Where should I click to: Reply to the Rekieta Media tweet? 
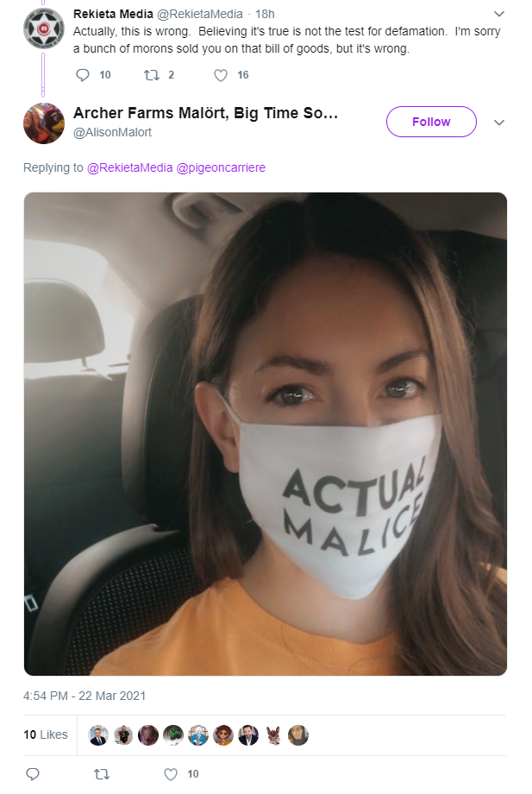[x=83, y=75]
